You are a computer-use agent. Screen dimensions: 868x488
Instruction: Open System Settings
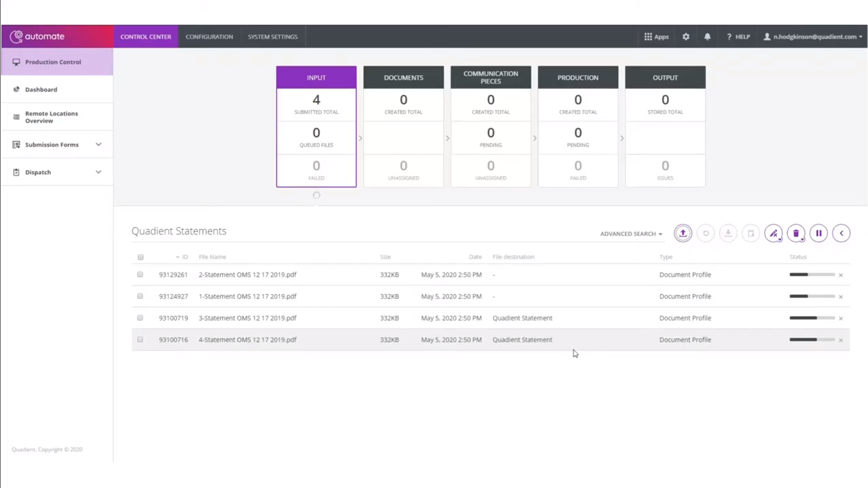tap(273, 37)
